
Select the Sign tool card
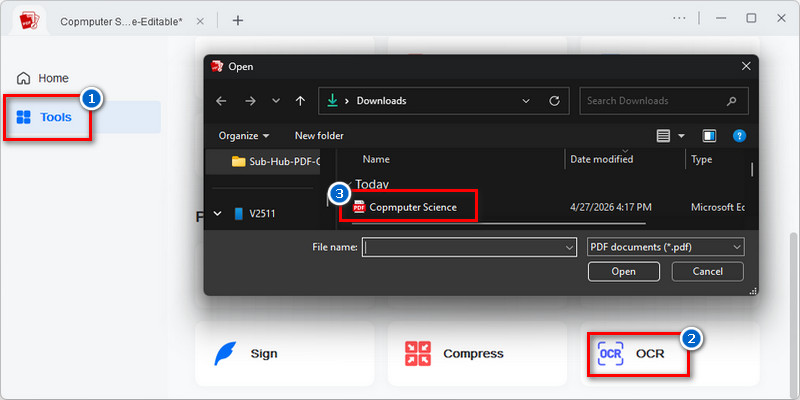click(285, 354)
